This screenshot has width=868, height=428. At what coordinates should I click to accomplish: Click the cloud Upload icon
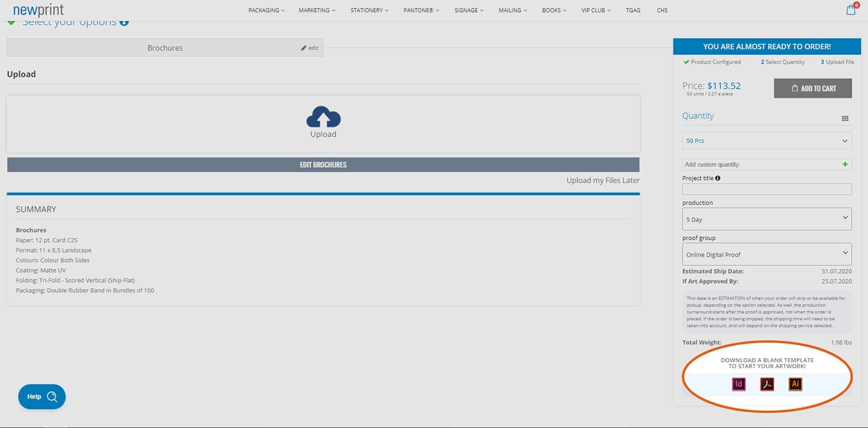(323, 117)
